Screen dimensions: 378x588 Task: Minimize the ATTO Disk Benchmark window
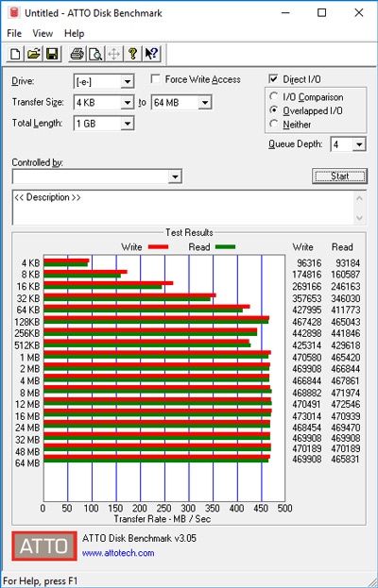(x=286, y=13)
